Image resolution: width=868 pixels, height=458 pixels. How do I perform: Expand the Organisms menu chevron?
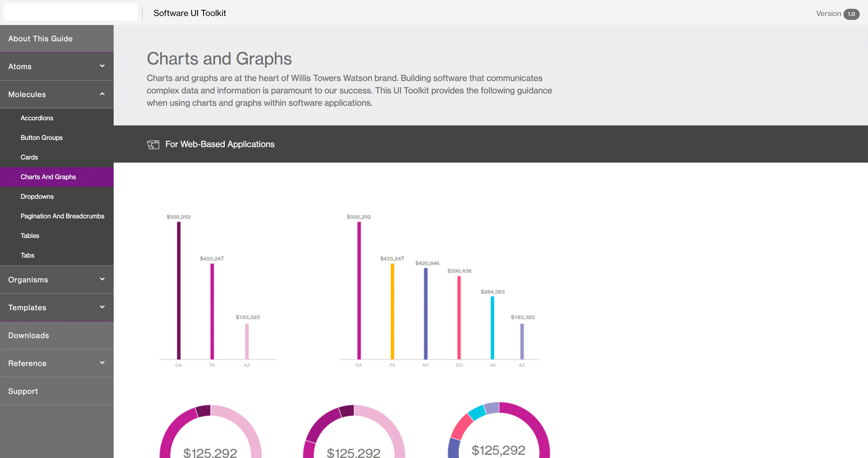pyautogui.click(x=102, y=279)
